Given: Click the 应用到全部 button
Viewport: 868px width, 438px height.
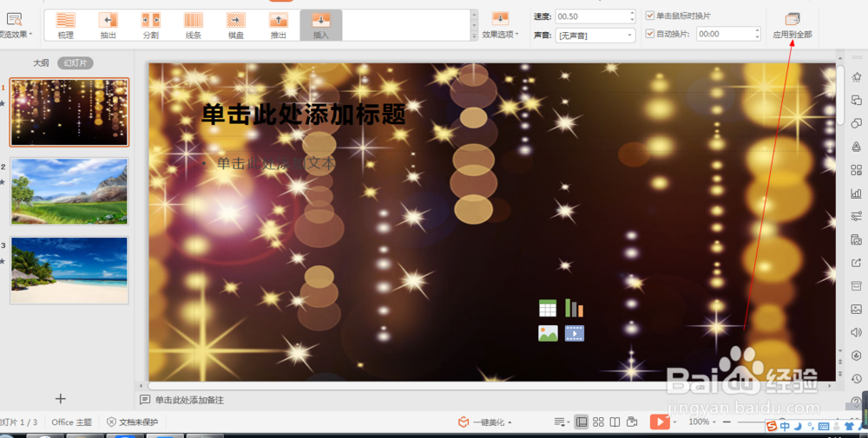Looking at the screenshot, I should click(x=792, y=25).
